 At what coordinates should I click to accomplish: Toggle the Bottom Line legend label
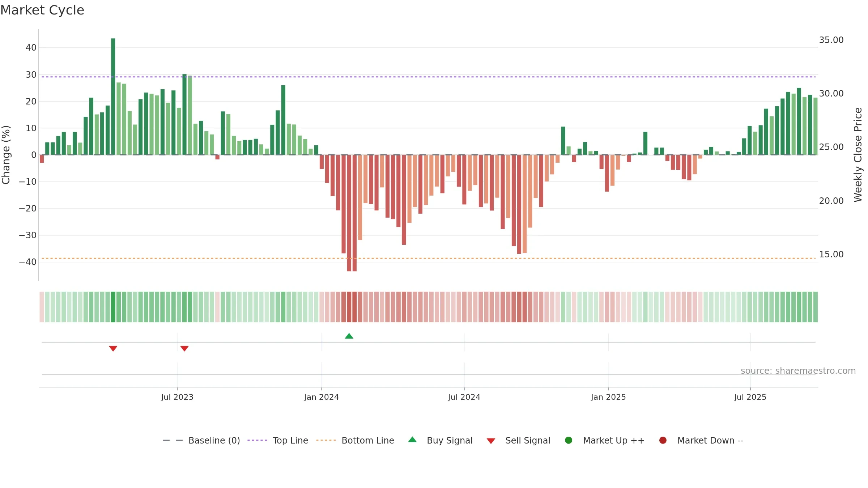click(368, 440)
